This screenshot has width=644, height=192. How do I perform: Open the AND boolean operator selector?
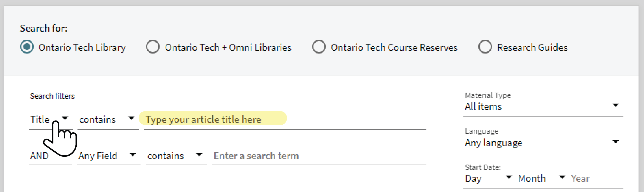coord(51,156)
